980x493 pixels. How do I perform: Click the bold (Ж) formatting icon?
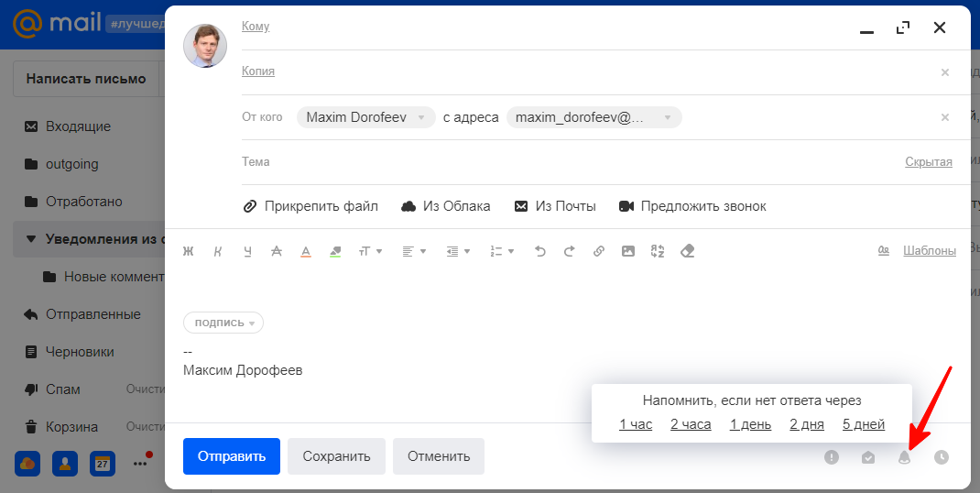point(189,251)
